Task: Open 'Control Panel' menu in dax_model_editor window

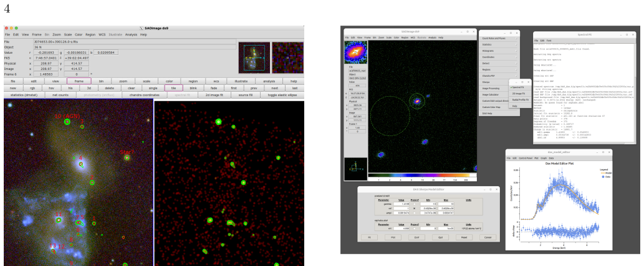Action: (x=524, y=158)
